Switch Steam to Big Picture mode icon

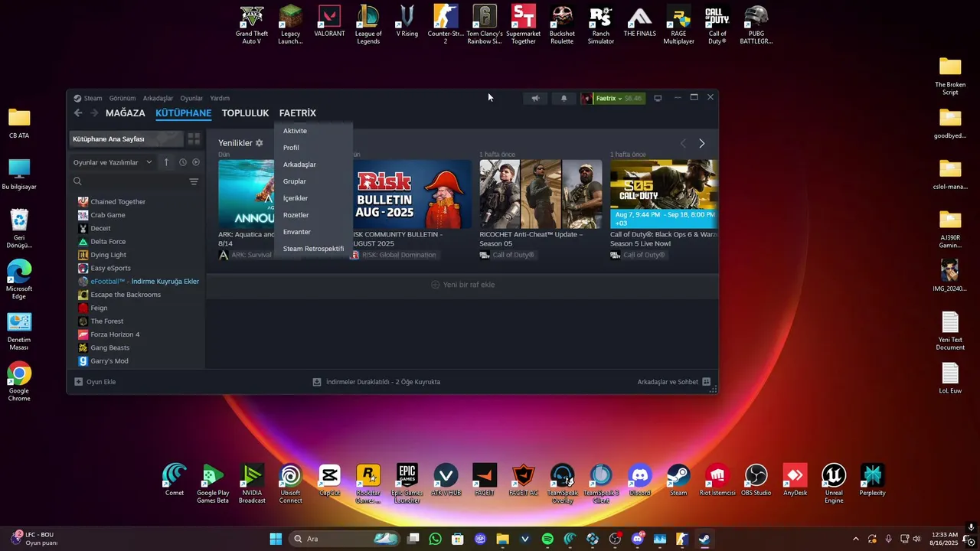click(658, 98)
